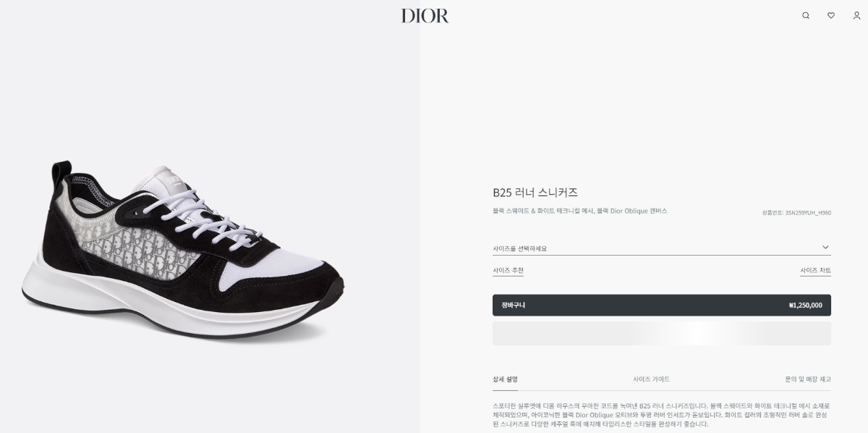Click the product description paragraph text

(661, 415)
